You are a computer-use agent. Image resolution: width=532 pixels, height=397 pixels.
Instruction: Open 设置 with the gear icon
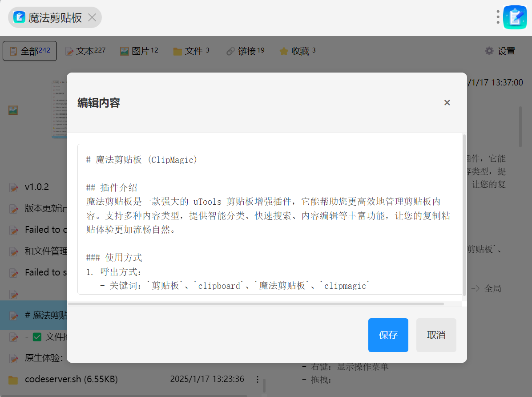(489, 51)
